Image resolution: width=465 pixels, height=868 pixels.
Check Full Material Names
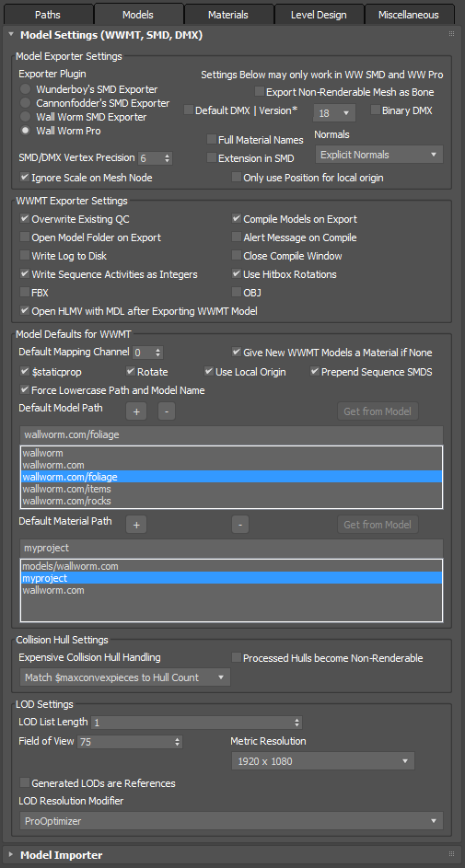[x=212, y=140]
